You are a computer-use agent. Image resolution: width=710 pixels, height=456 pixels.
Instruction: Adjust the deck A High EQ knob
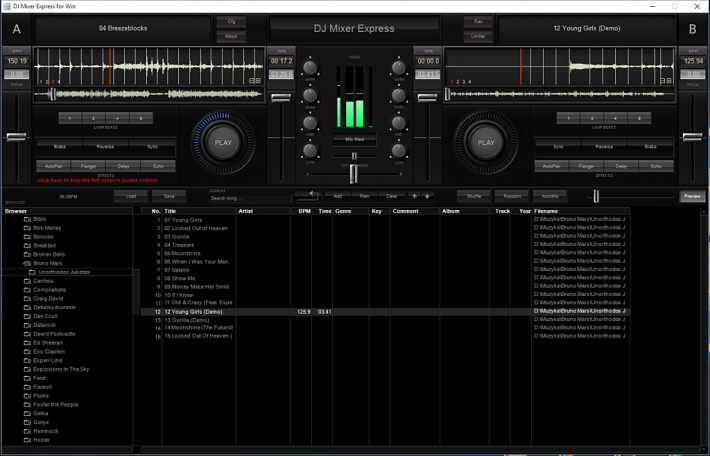click(310, 96)
